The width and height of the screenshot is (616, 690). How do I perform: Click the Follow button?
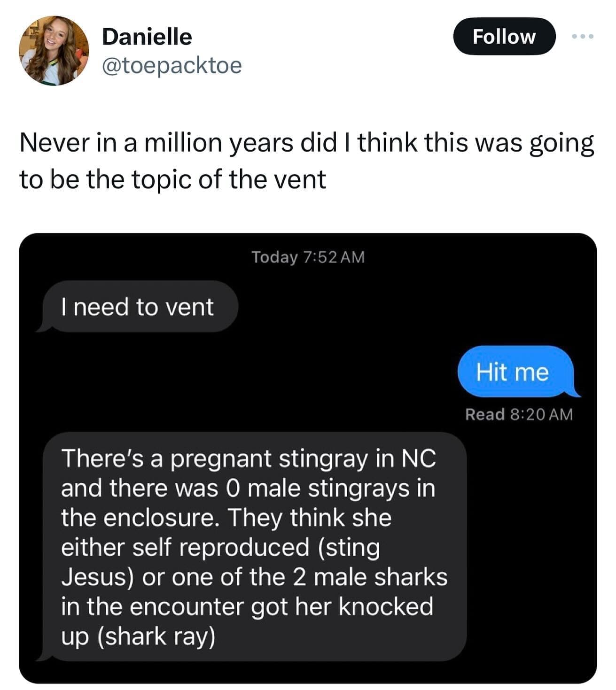504,37
